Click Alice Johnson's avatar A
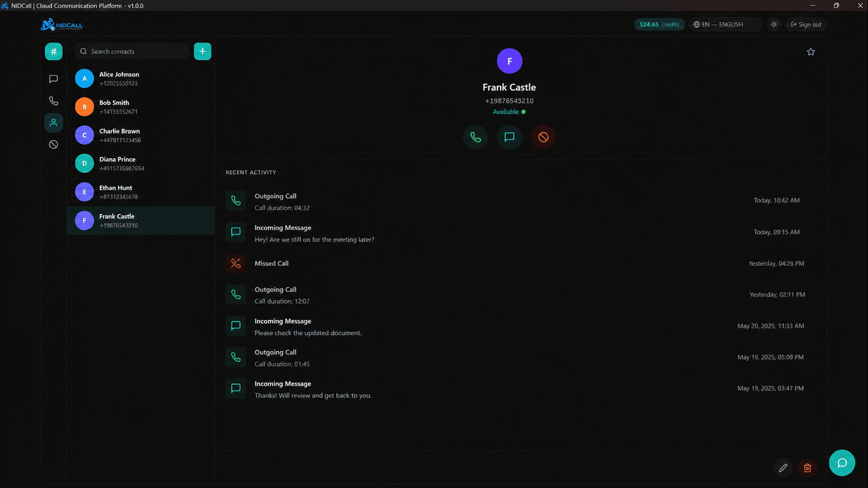Image resolution: width=868 pixels, height=488 pixels. [85, 79]
